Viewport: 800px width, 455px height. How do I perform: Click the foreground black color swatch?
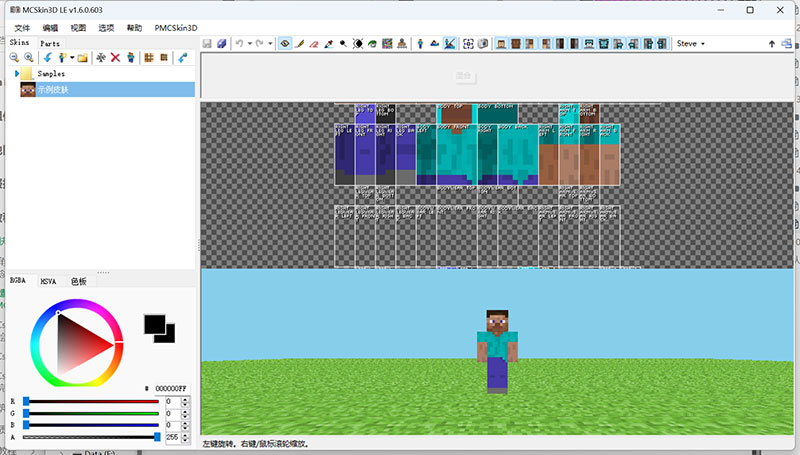click(x=154, y=324)
